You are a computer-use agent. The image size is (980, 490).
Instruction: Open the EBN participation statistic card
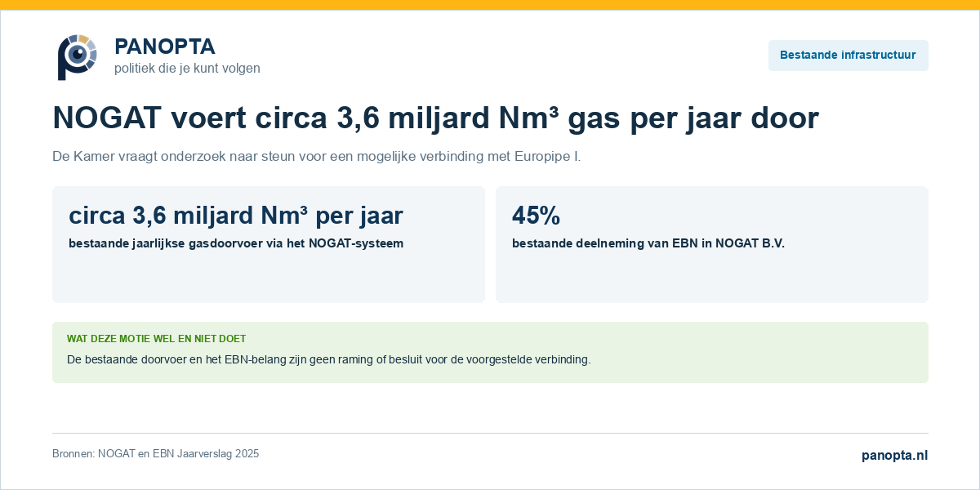pyautogui.click(x=712, y=245)
